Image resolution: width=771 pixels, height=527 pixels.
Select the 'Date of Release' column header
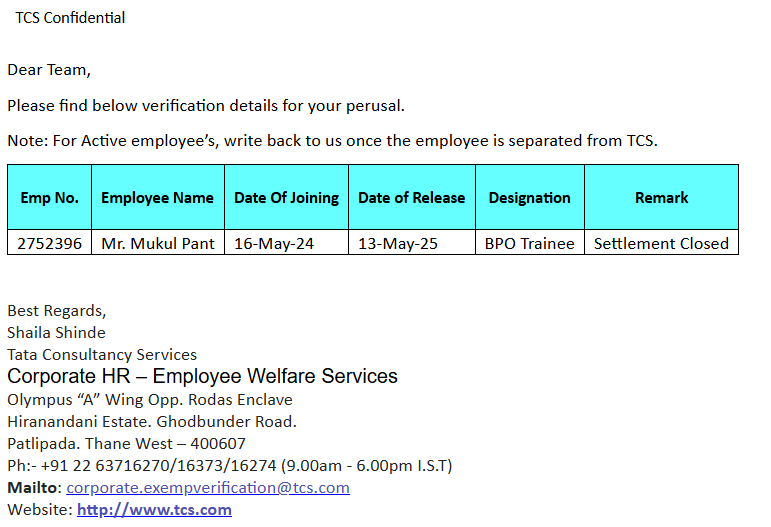[x=412, y=198]
